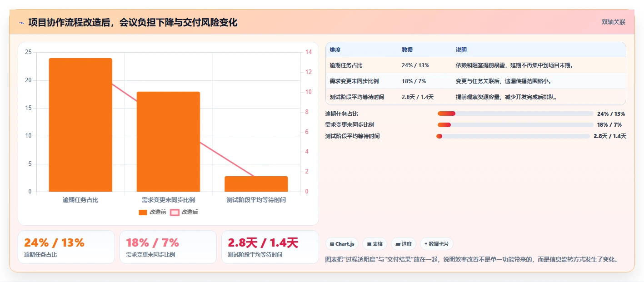The height and width of the screenshot is (282, 644).
Task: Click the footer note about 过程透明度
Action: pos(471,260)
